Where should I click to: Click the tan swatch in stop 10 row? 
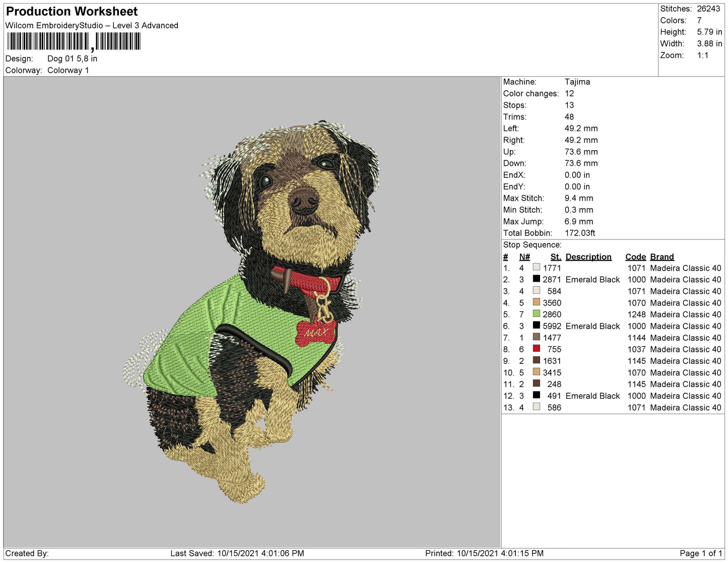(537, 371)
